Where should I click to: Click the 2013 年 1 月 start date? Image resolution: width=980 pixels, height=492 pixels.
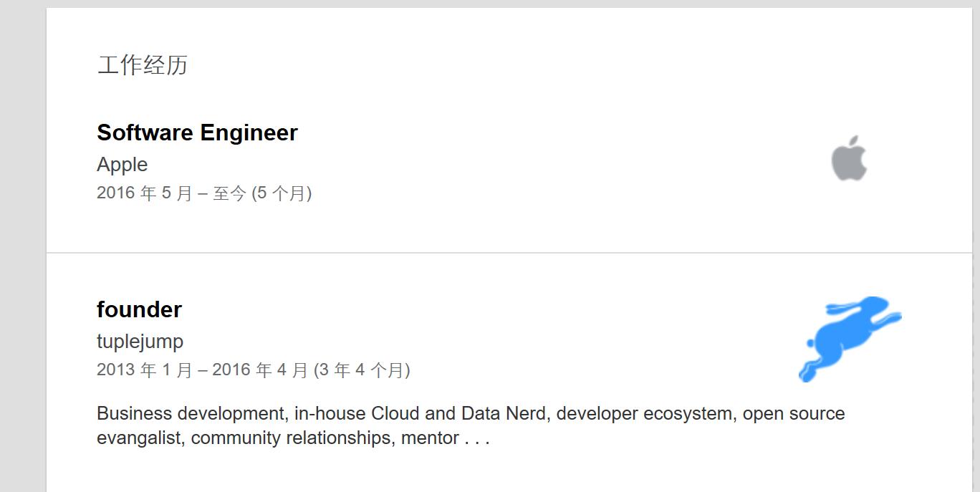coord(145,370)
